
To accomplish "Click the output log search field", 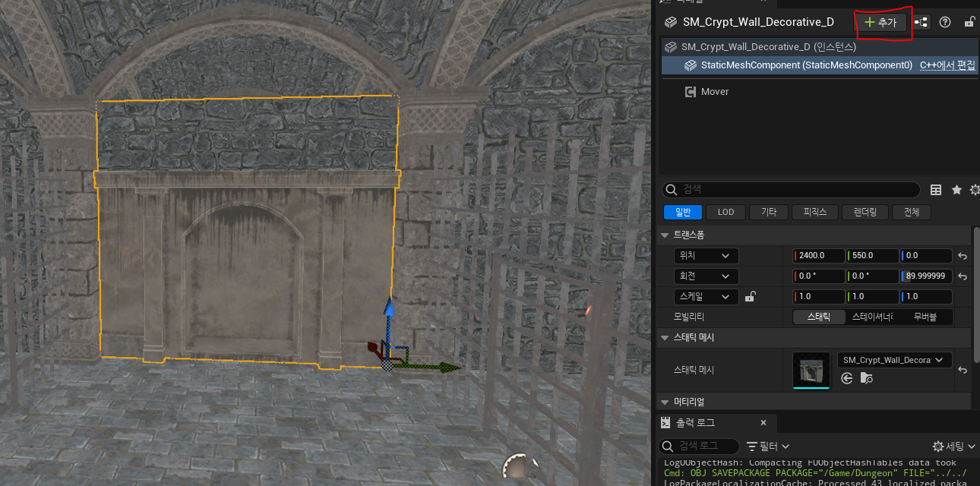I will pos(699,446).
